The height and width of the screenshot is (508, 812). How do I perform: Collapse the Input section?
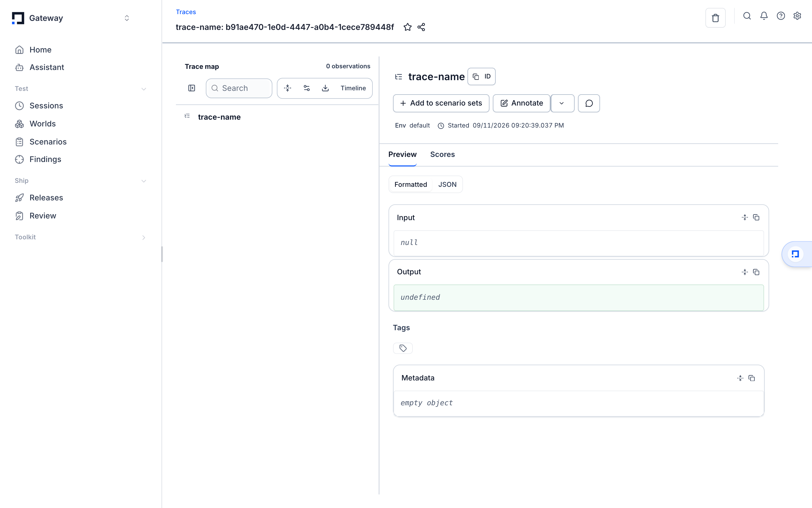click(745, 217)
